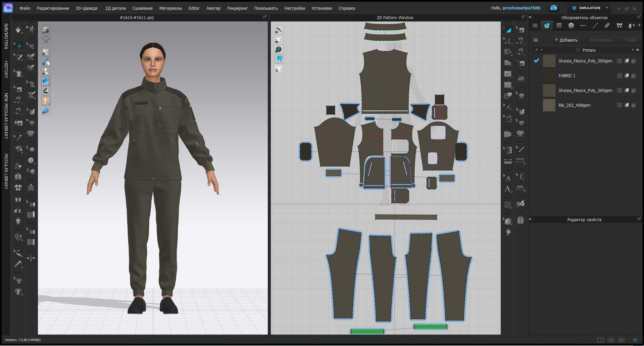Click the Добавить button
644x346 pixels.
click(566, 40)
